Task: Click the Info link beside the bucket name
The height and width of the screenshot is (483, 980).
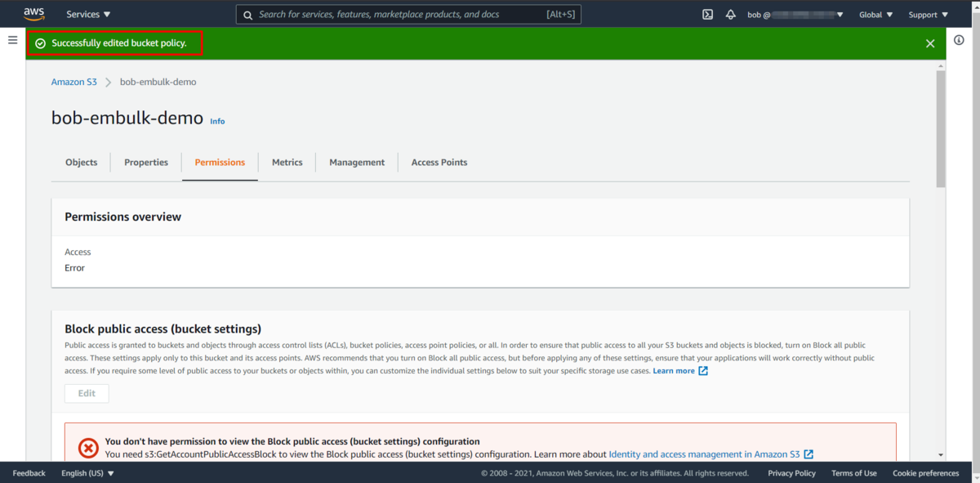Action: (x=217, y=121)
